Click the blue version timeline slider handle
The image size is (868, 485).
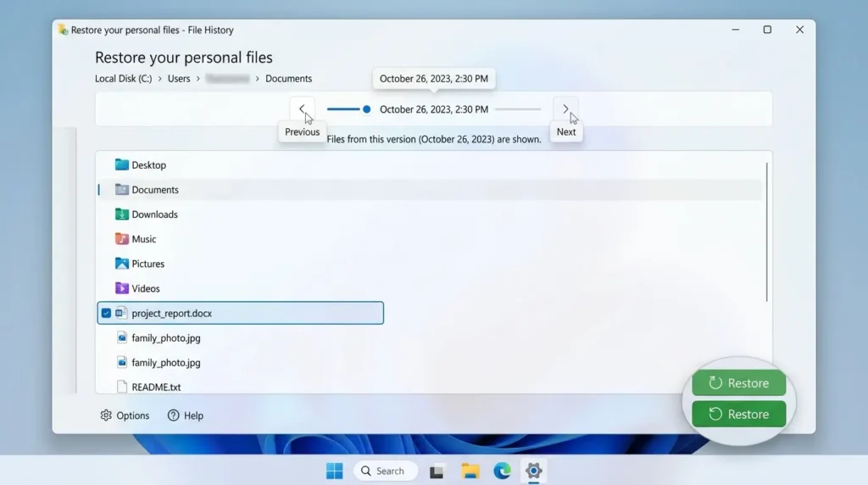coord(366,109)
